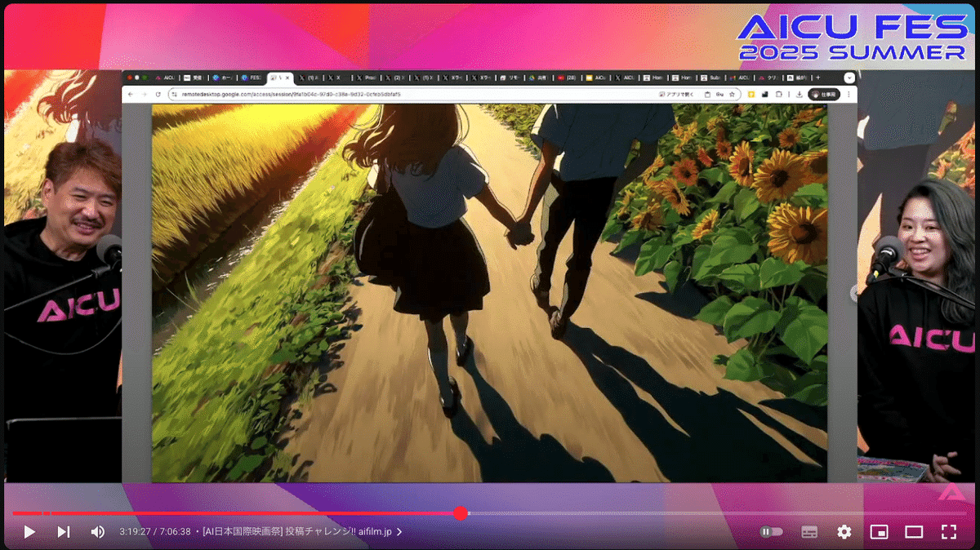Open the 仕事用 profile button
980x550 pixels.
[824, 94]
